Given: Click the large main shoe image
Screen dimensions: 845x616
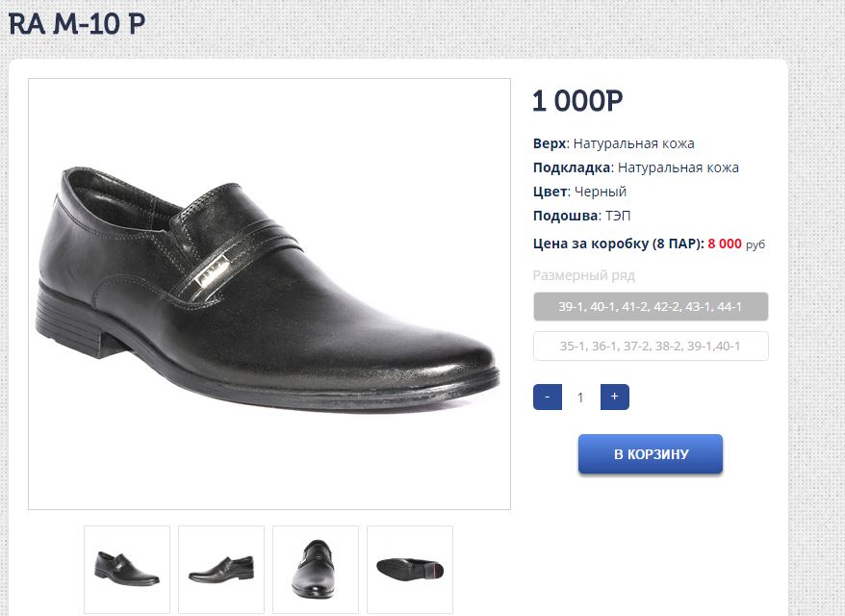Looking at the screenshot, I should coord(269,294).
